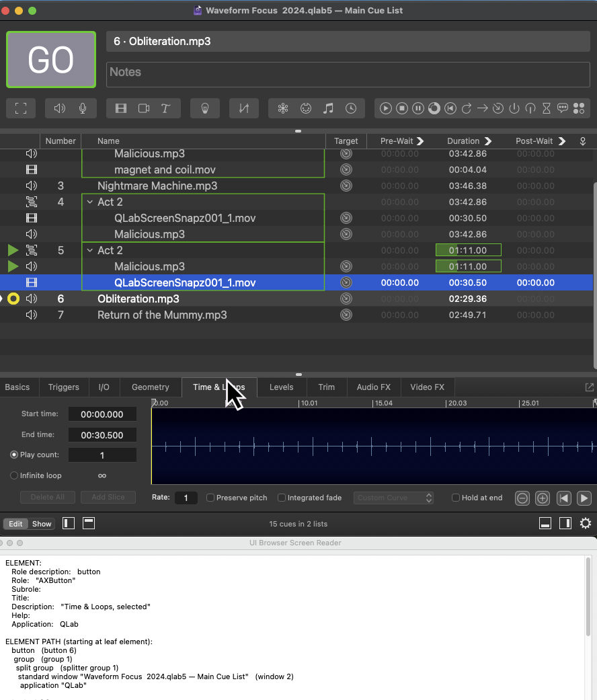597x700 pixels.
Task: Check the Integrated fade option
Action: pyautogui.click(x=282, y=498)
